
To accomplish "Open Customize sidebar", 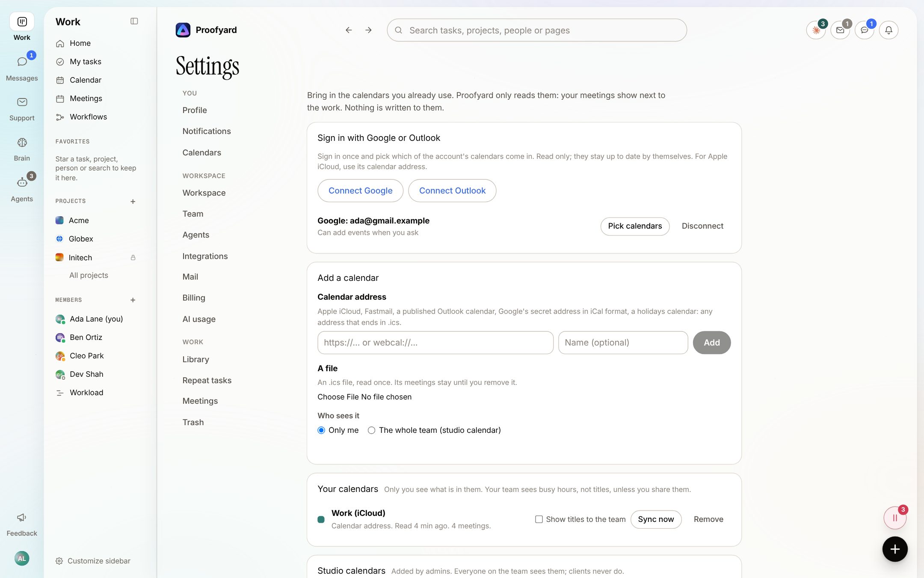I will tap(93, 561).
